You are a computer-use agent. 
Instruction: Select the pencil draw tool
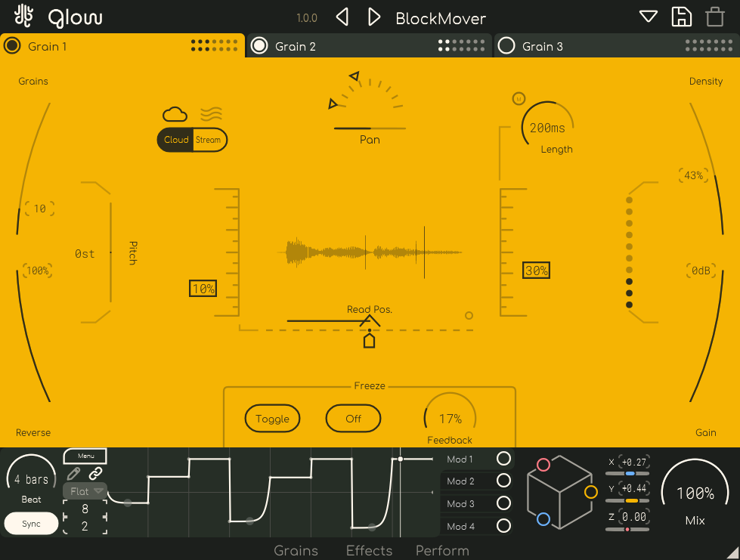click(73, 473)
